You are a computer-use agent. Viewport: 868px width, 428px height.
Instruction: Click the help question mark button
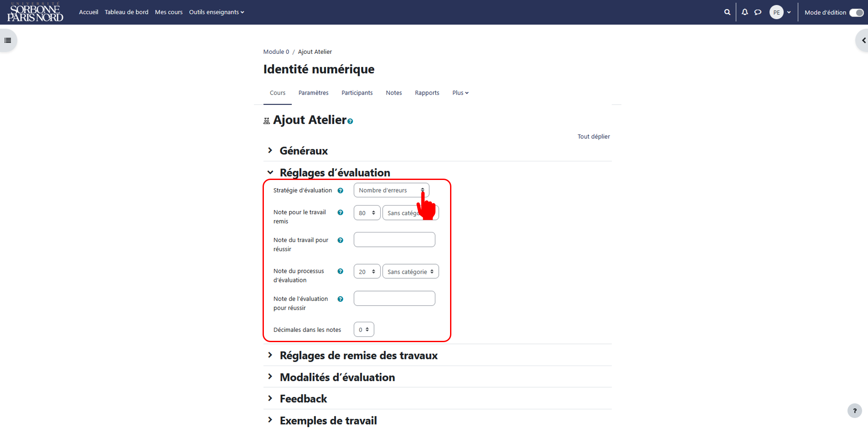855,411
